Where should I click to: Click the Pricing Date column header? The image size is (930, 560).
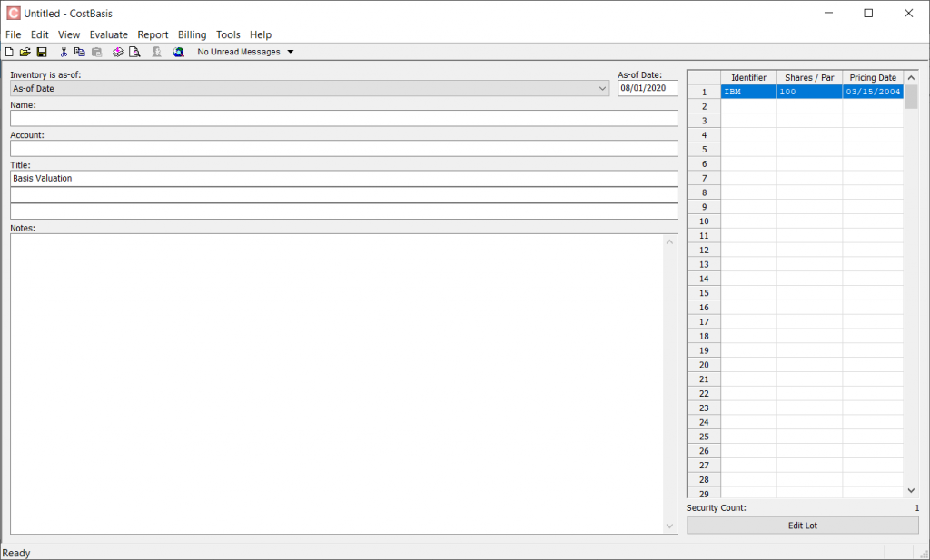(x=873, y=78)
